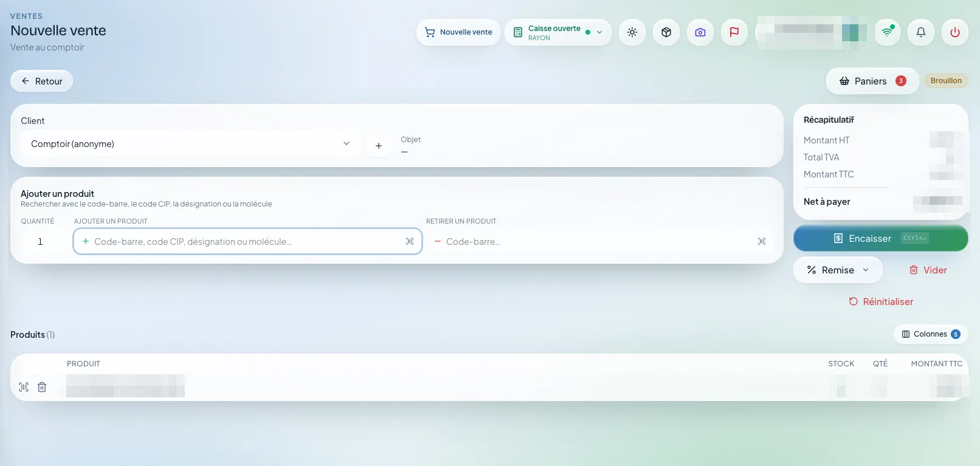
Task: Click the red power logout icon
Action: point(955,32)
